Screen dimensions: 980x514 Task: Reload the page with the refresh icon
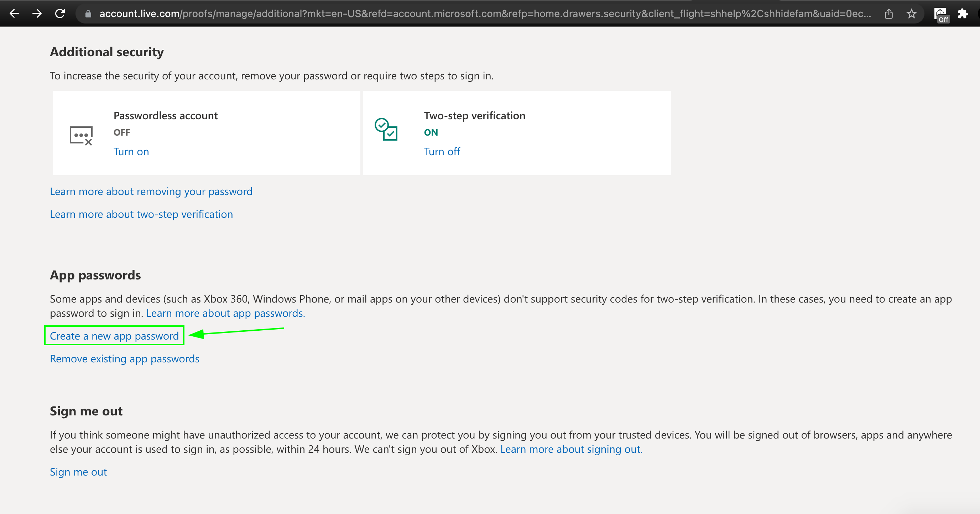click(60, 14)
